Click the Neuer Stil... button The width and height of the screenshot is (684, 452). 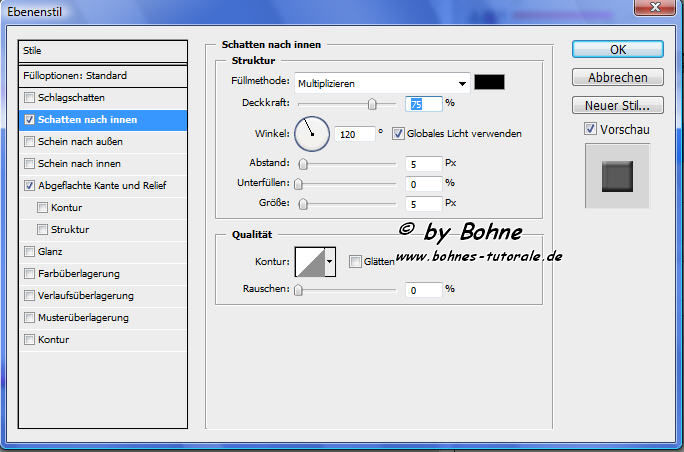[x=617, y=105]
